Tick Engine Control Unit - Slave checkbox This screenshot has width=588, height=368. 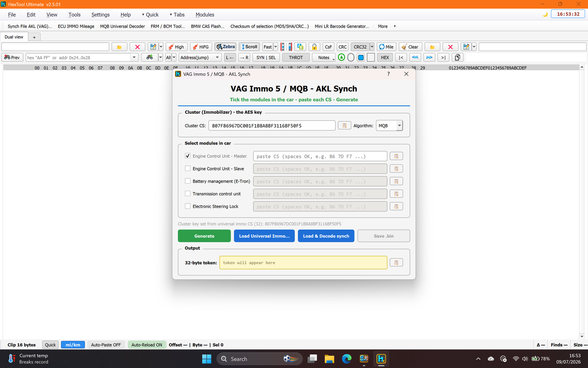(x=188, y=169)
